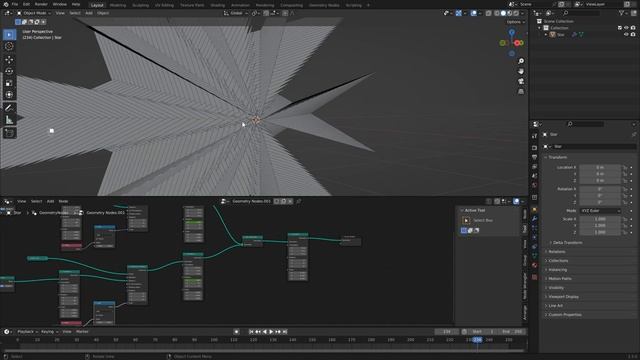Toggle Star object render camera icon in outliner
Image resolution: width=640 pixels, height=360 pixels.
point(633,35)
